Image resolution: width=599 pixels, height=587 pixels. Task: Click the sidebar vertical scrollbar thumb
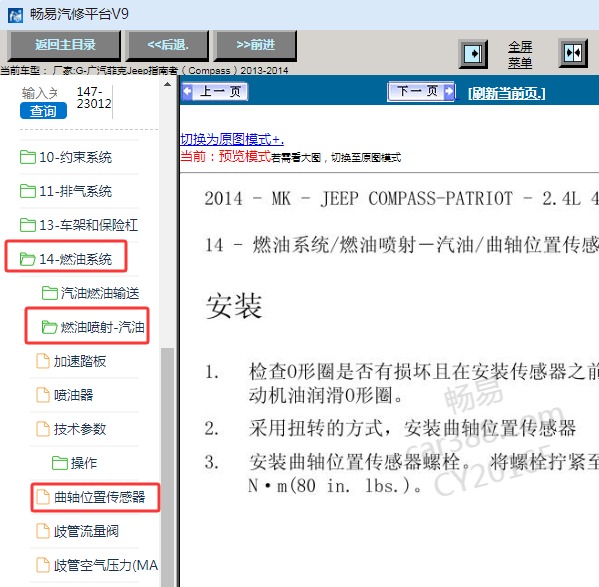tap(167, 467)
